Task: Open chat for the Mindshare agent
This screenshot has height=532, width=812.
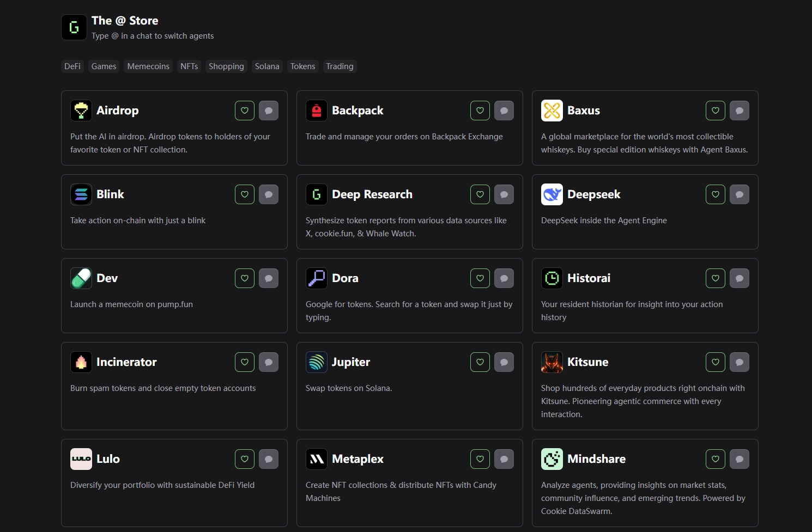Action: [739, 459]
